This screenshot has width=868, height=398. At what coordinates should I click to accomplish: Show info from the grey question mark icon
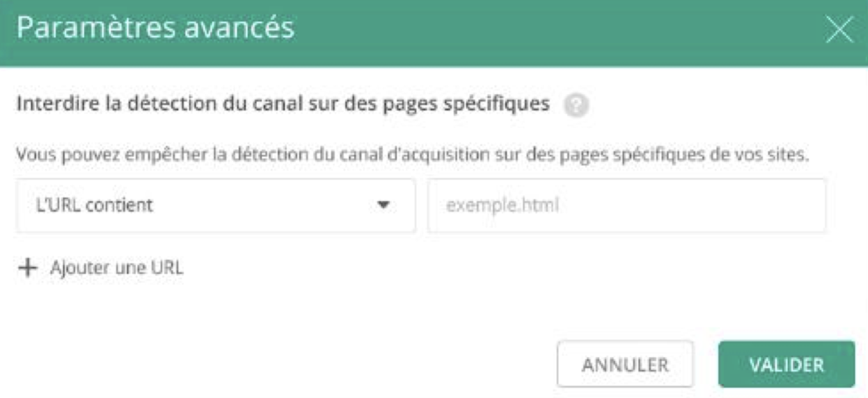pyautogui.click(x=576, y=105)
